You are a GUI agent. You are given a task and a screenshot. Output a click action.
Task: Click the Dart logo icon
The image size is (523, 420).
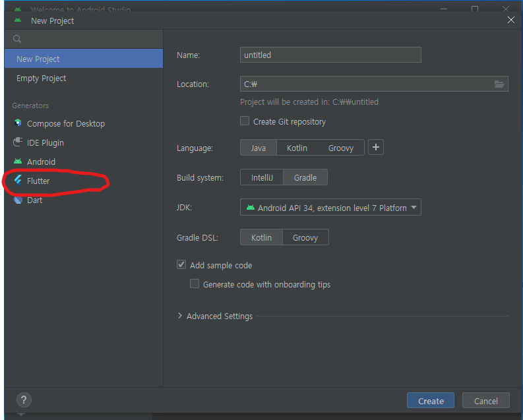[x=18, y=200]
